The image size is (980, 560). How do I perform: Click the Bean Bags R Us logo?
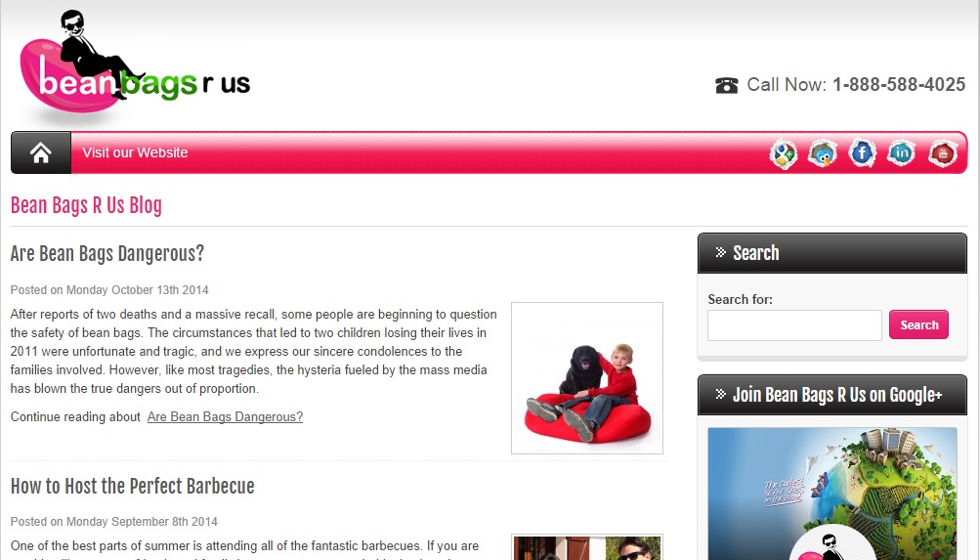click(135, 65)
